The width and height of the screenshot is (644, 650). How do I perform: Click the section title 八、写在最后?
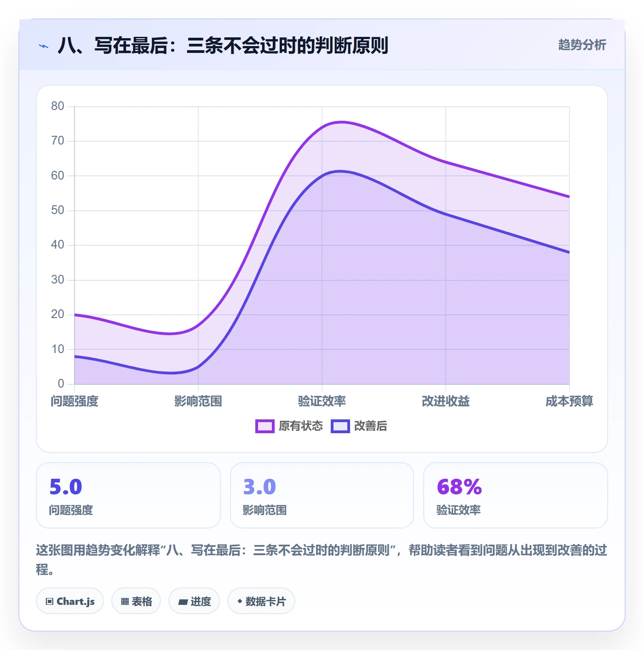click(x=223, y=46)
